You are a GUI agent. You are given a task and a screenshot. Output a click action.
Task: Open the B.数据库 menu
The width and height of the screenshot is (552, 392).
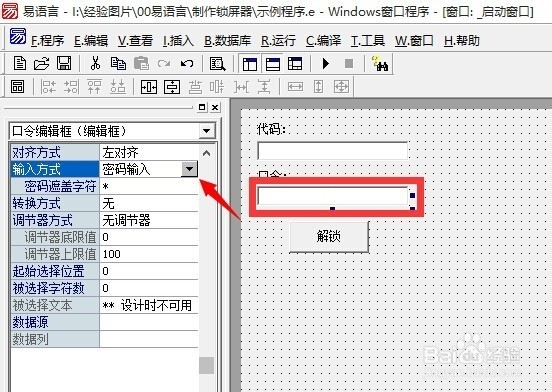coord(227,41)
